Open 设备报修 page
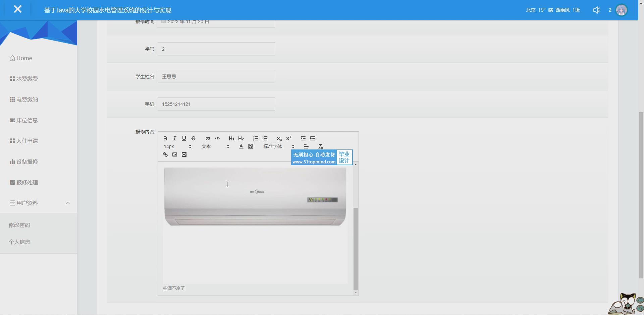The width and height of the screenshot is (644, 315). click(24, 162)
